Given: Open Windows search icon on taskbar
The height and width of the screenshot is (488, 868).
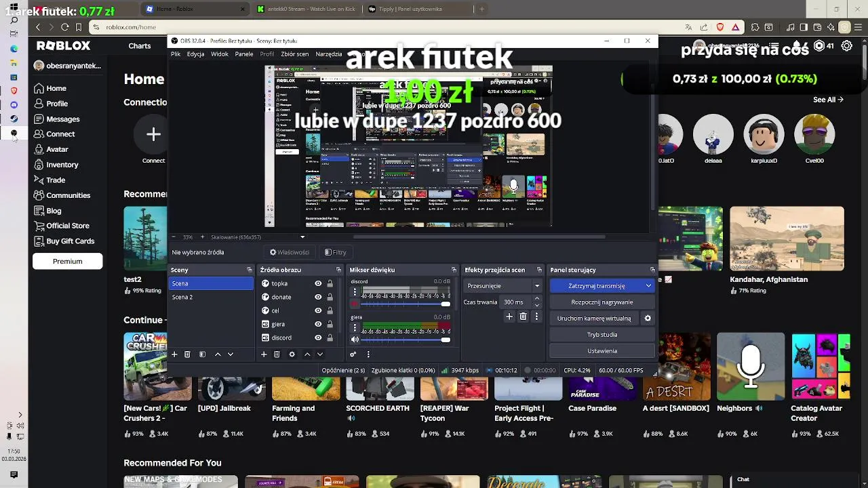Looking at the screenshot, I should tap(14, 20).
